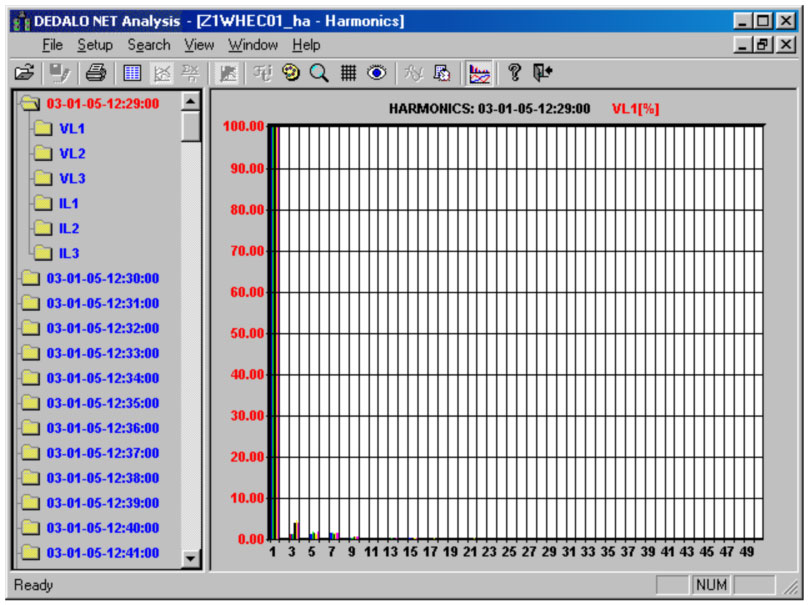Image resolution: width=808 pixels, height=605 pixels.
Task: Toggle the eye visibility toolbar button
Action: (377, 72)
